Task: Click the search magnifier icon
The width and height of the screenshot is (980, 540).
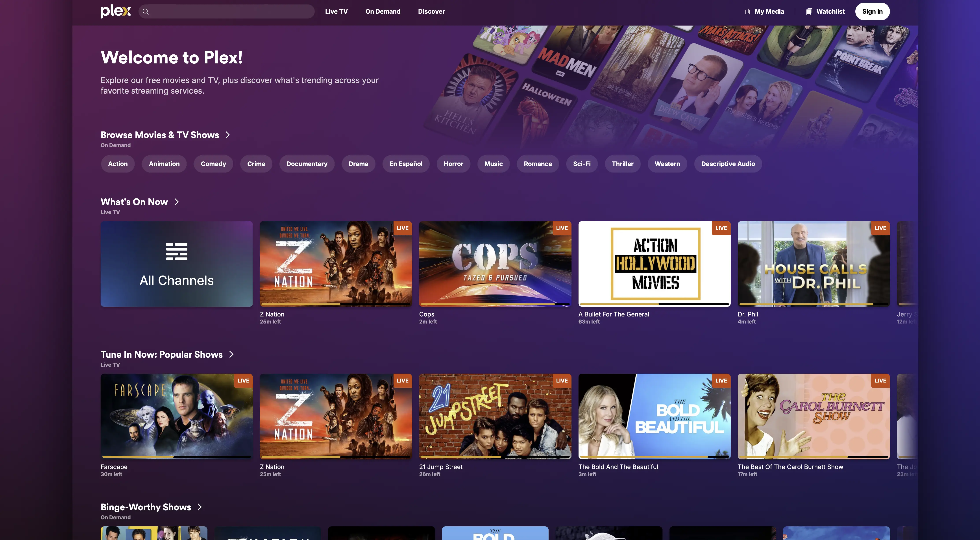Action: 146,11
